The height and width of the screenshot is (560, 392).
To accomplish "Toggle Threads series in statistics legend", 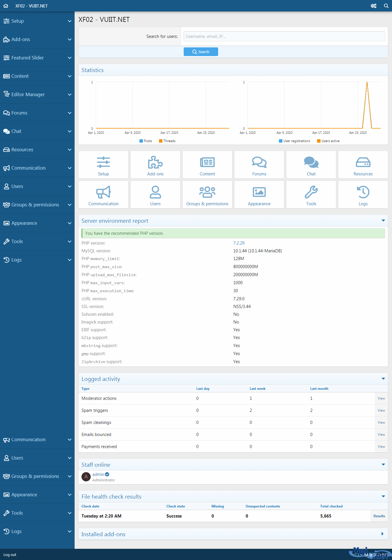I will (x=167, y=141).
